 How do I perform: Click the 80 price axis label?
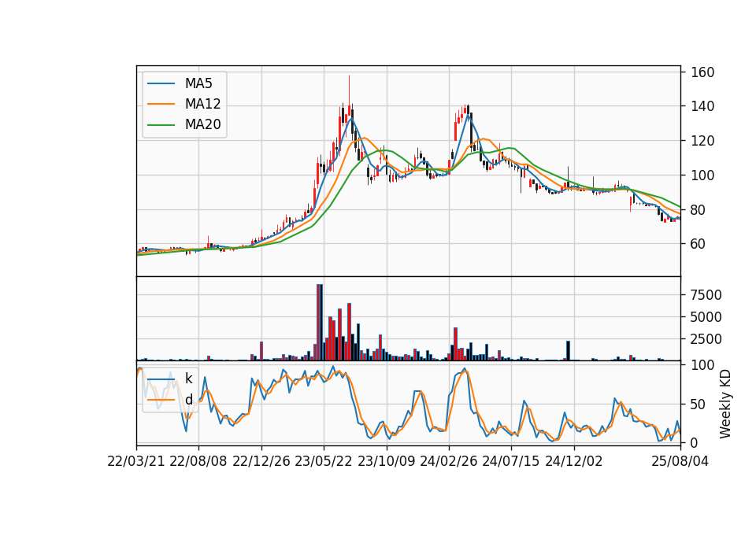[x=699, y=210]
